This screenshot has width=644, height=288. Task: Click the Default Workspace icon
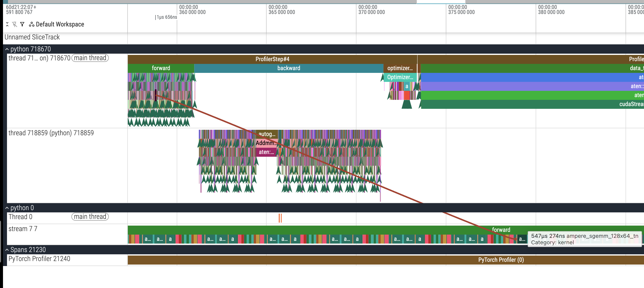(31, 24)
